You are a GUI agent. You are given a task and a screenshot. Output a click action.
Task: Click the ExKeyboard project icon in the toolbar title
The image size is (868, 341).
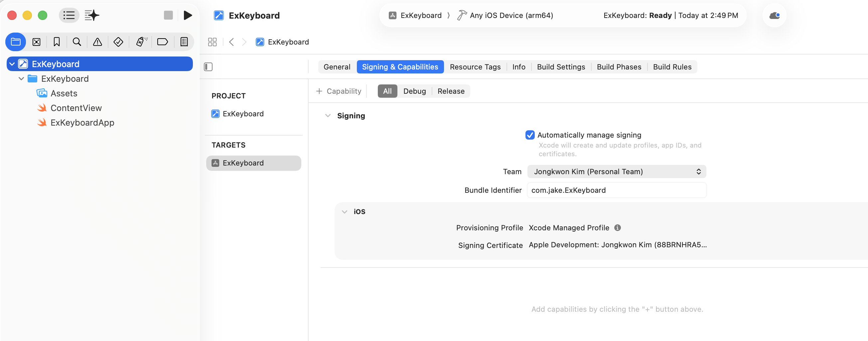tap(219, 15)
